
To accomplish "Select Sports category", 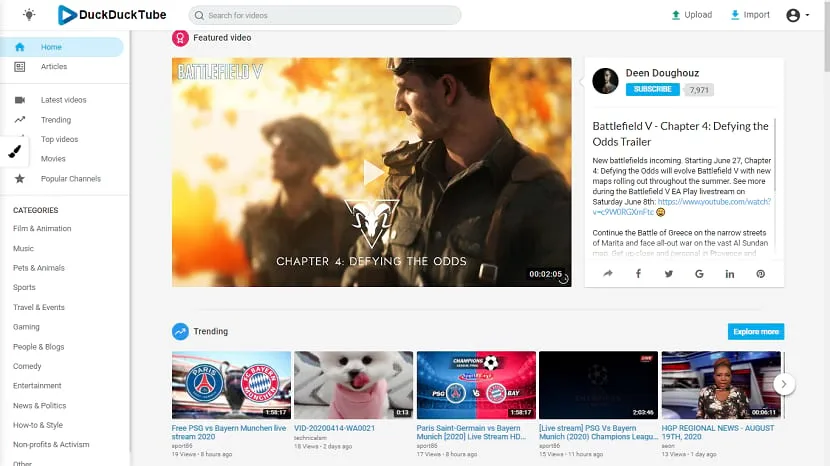I will (x=24, y=288).
